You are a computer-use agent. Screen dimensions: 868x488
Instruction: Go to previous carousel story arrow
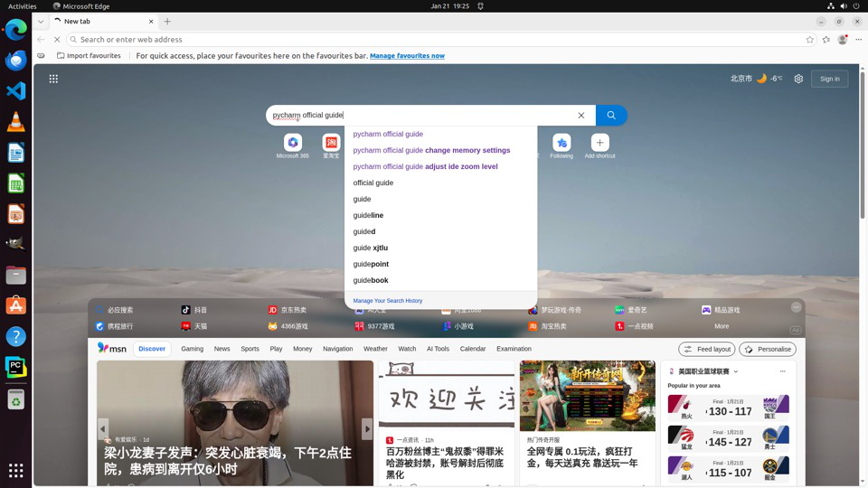click(x=103, y=428)
